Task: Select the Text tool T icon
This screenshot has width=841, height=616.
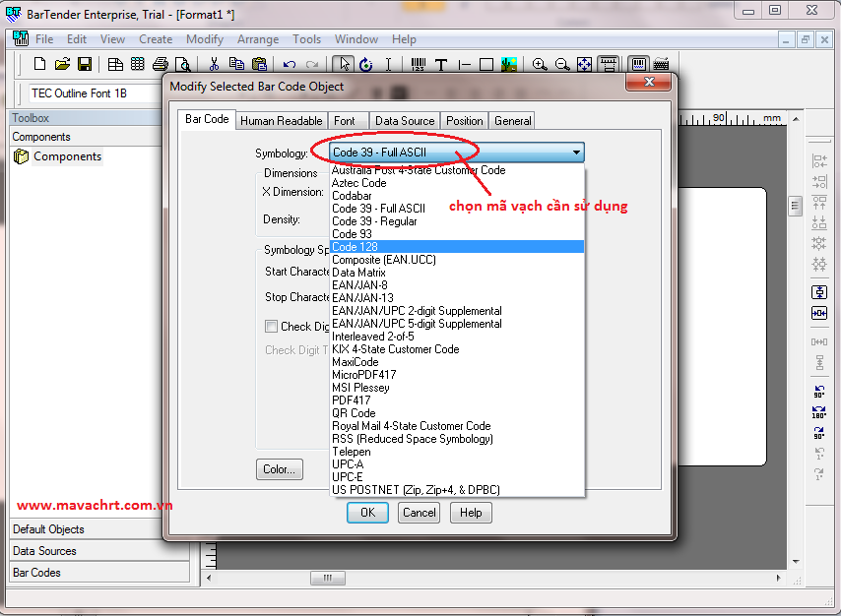Action: (441, 64)
